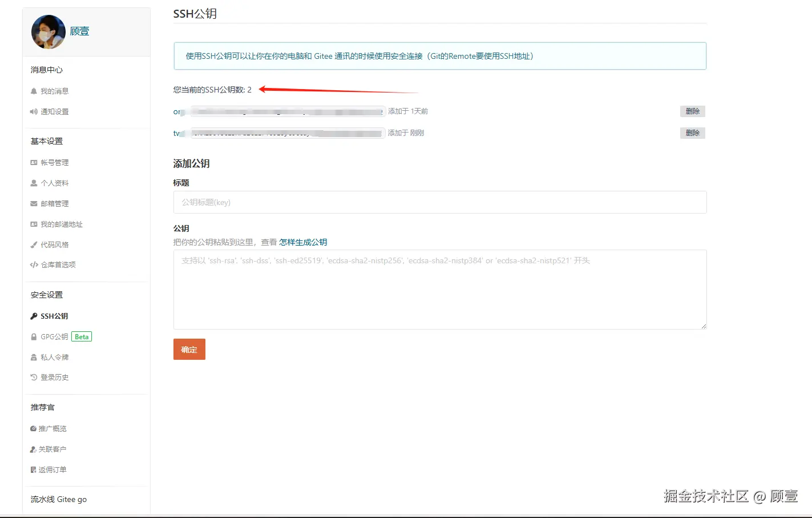Screen dimensions: 812x518
Task: Open 返佣订单 page
Action: pos(52,470)
